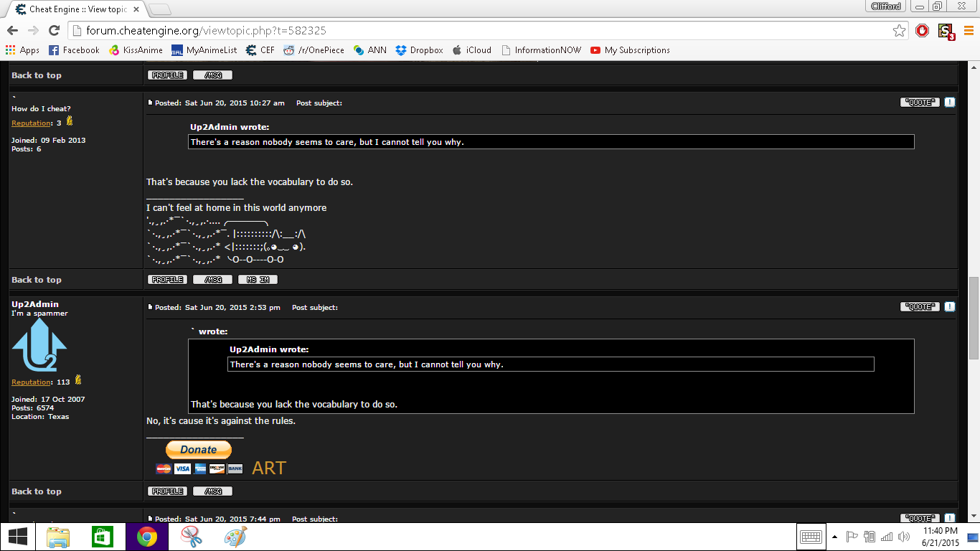Open File Explorer from the taskbar
The width and height of the screenshot is (980, 551).
[58, 537]
